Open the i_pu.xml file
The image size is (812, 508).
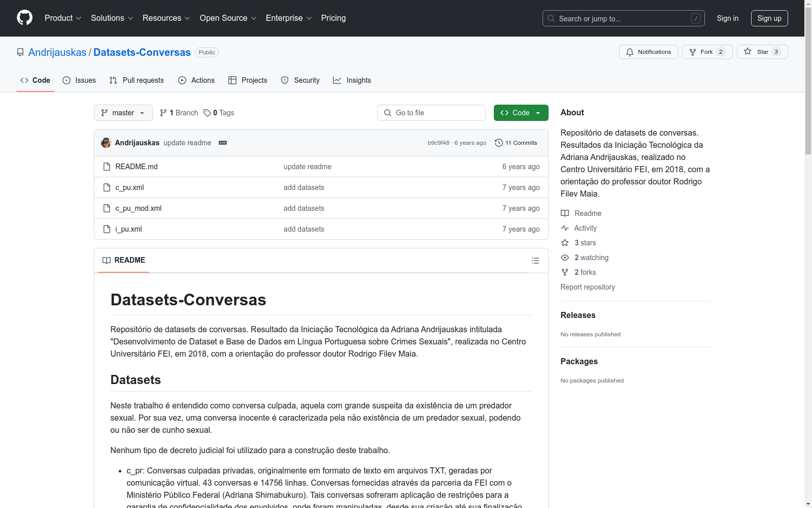128,229
